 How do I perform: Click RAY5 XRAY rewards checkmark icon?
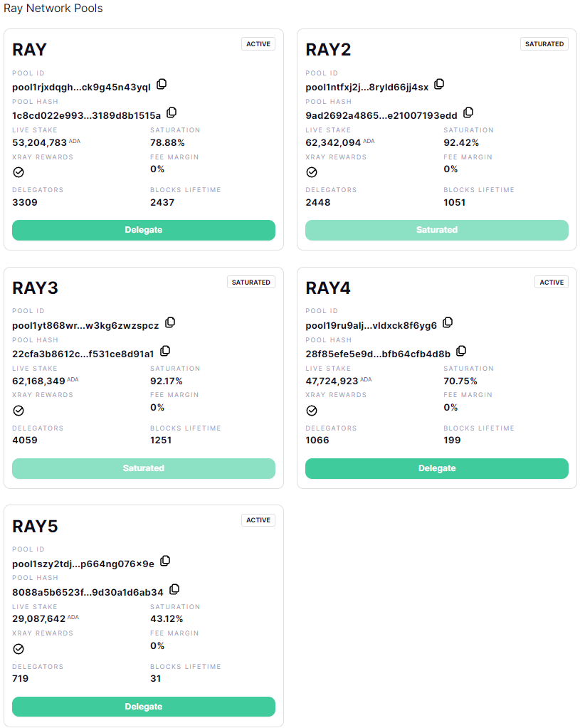click(x=19, y=649)
